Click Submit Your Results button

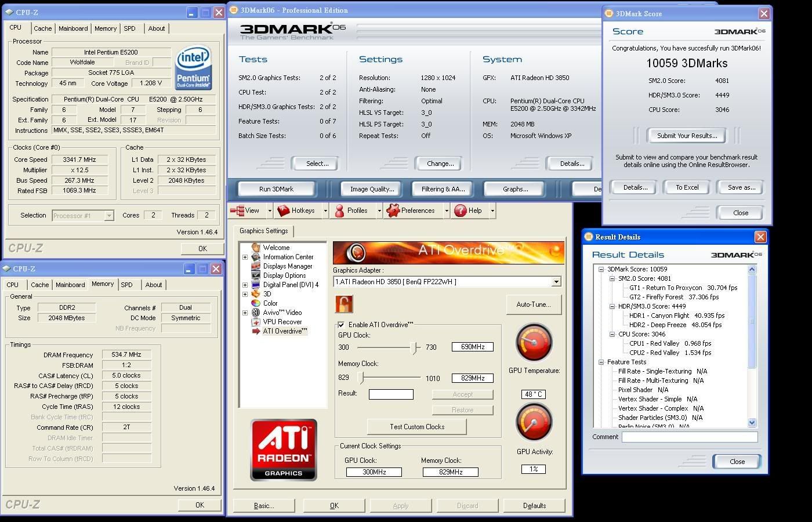click(687, 136)
